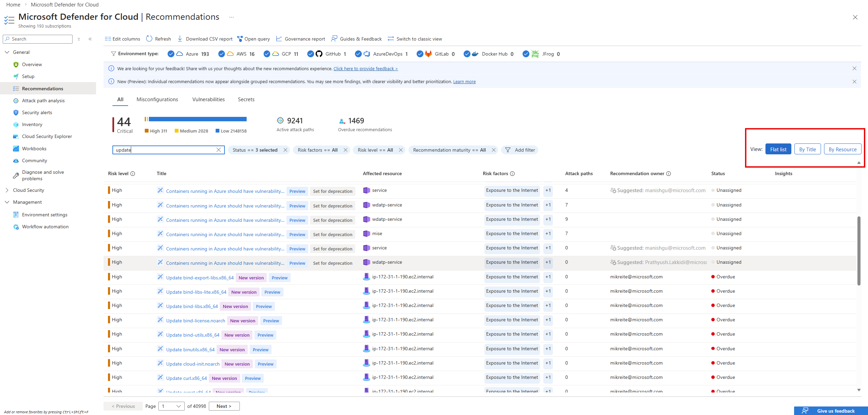Open Cloud Security Explorer
The height and width of the screenshot is (415, 868).
(47, 136)
